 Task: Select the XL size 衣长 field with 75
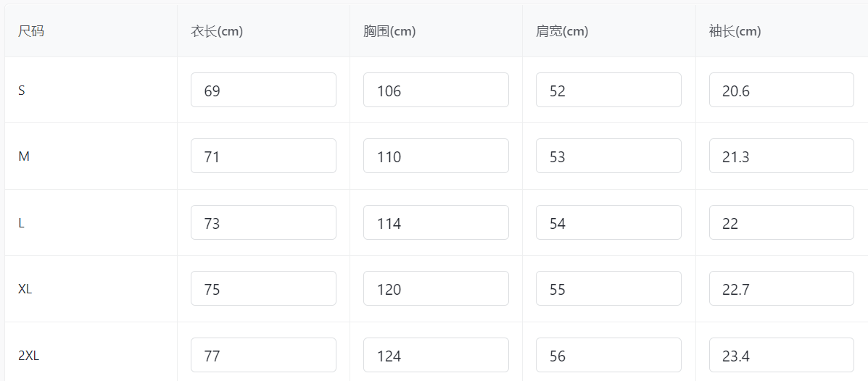(x=263, y=288)
